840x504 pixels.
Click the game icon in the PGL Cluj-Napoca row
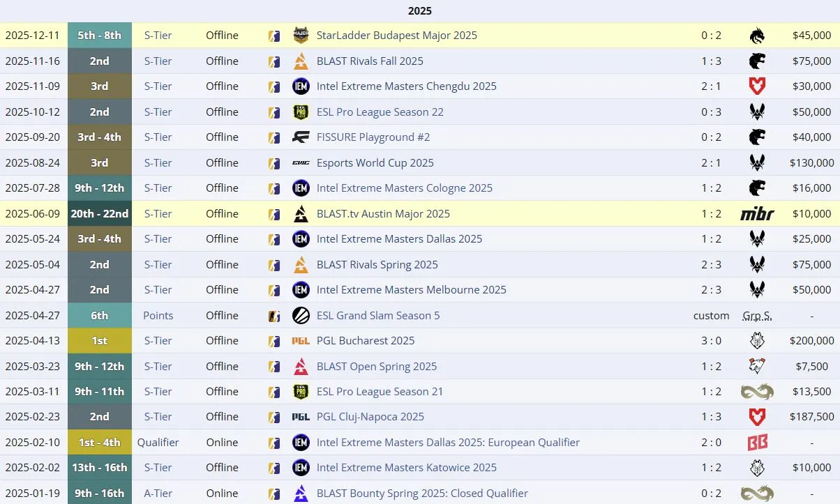274,417
